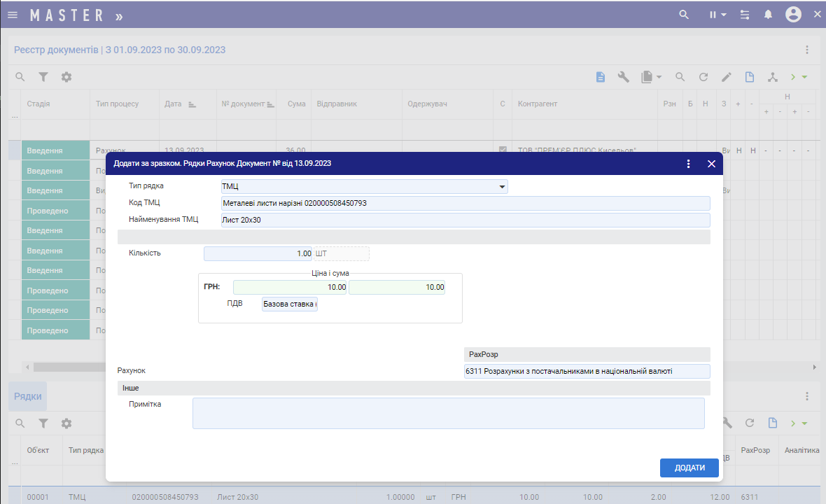Click the Кількість quantity field
Viewport: 826px width, 504px height.
pos(258,253)
